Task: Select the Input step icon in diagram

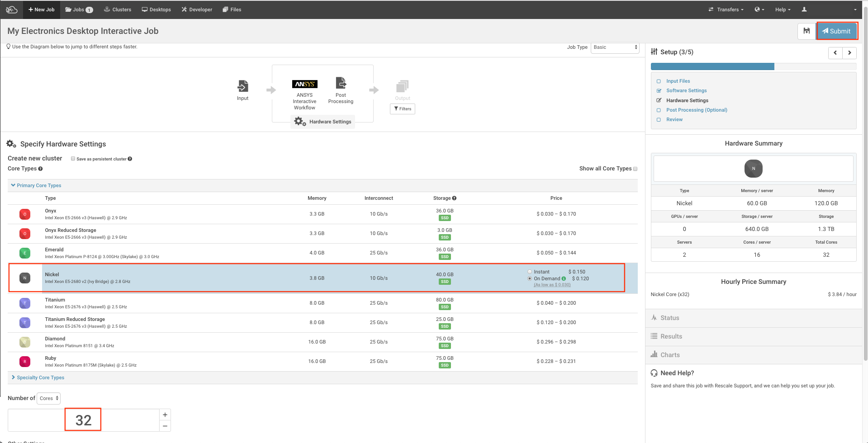Action: 243,86
